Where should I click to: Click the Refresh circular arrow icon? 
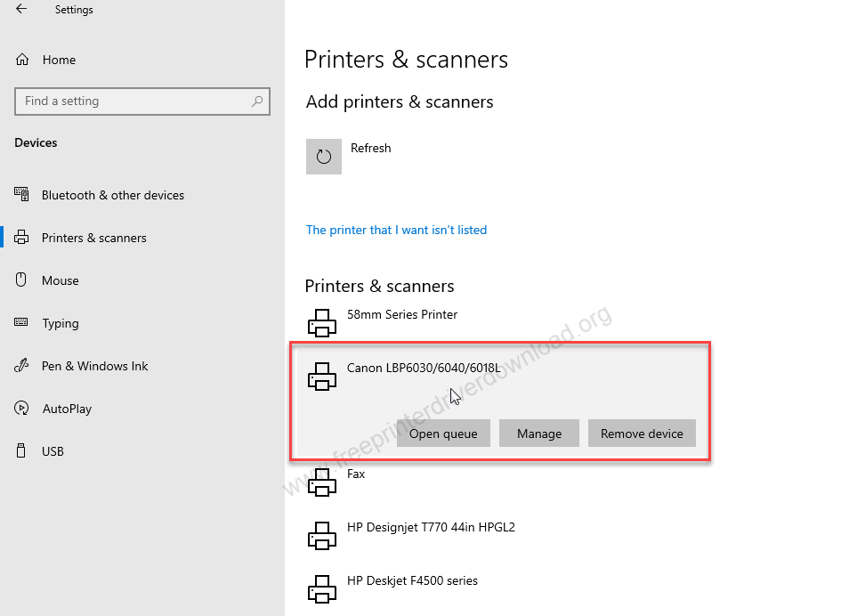click(323, 157)
